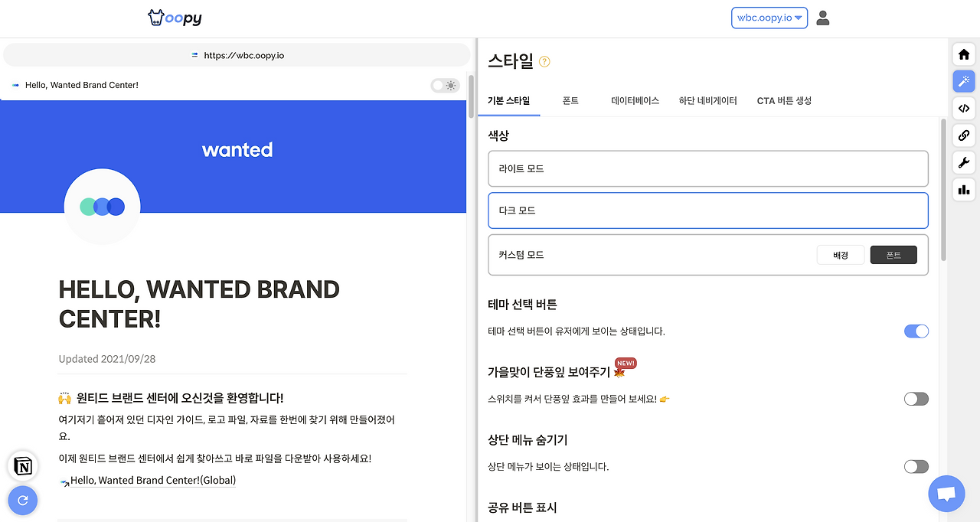Click the help question mark next to 스타일
This screenshot has height=522, width=980.
click(x=544, y=62)
